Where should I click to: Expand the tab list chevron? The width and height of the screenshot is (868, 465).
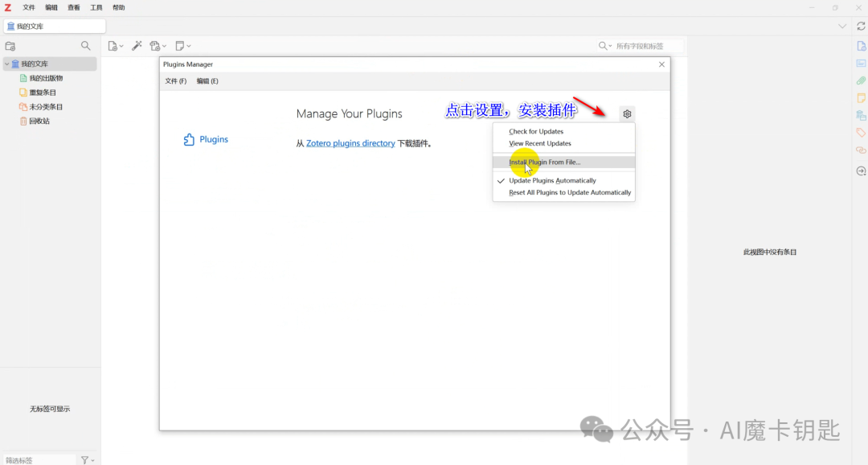click(842, 26)
